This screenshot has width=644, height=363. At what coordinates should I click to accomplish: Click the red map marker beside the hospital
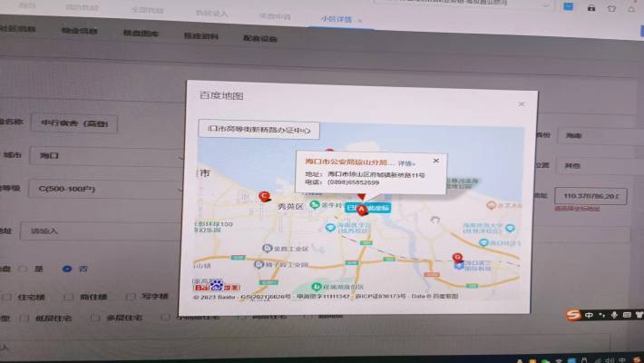[457, 258]
